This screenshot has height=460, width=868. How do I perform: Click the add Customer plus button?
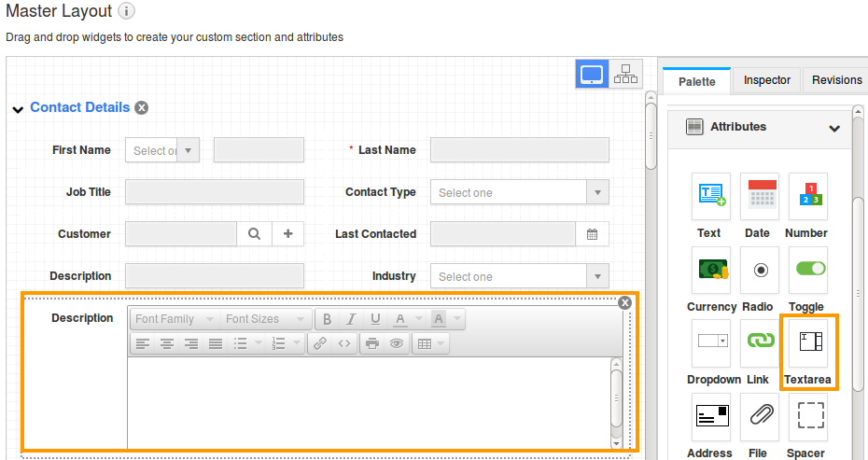coord(287,234)
